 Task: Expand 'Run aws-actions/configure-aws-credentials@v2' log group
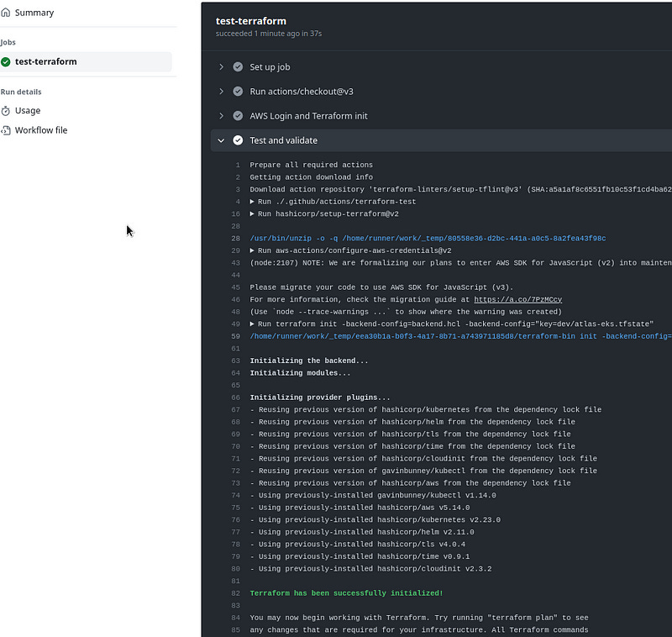[x=253, y=250]
